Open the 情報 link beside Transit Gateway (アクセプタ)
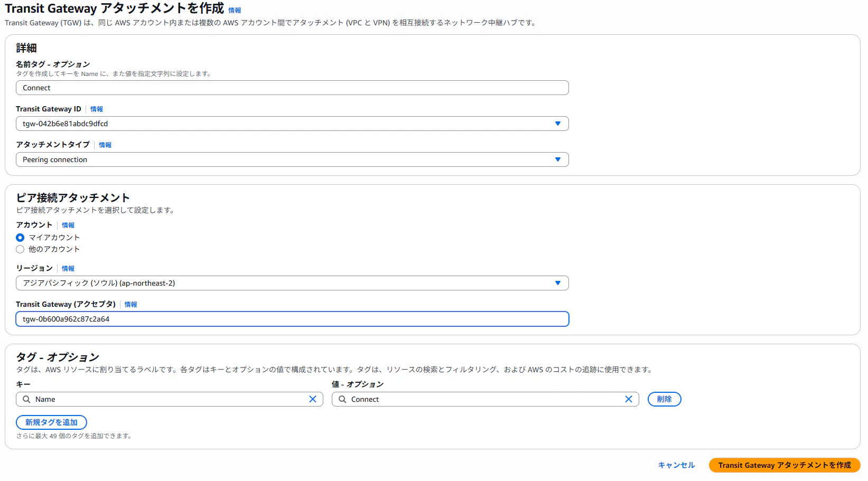This screenshot has height=481, width=868. tap(130, 304)
